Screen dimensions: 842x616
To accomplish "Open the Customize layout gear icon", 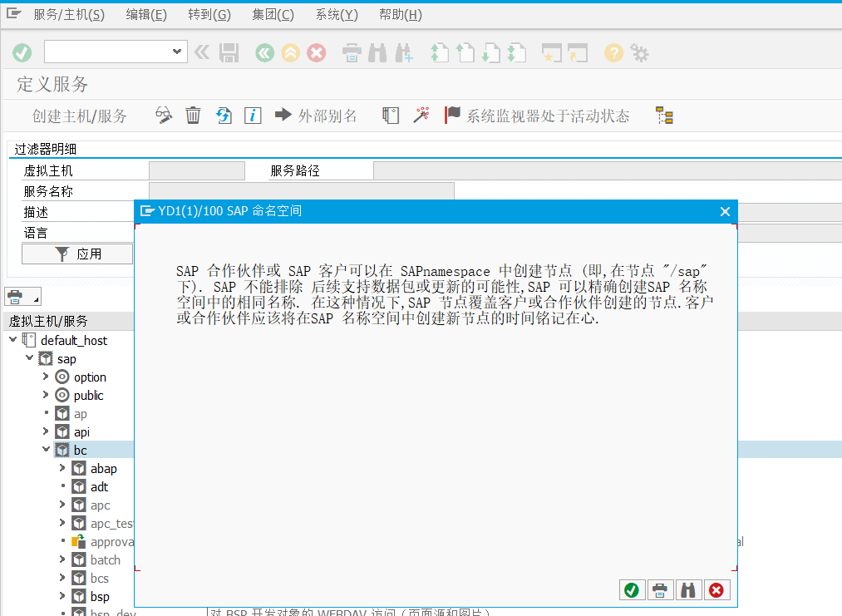I will [x=639, y=52].
